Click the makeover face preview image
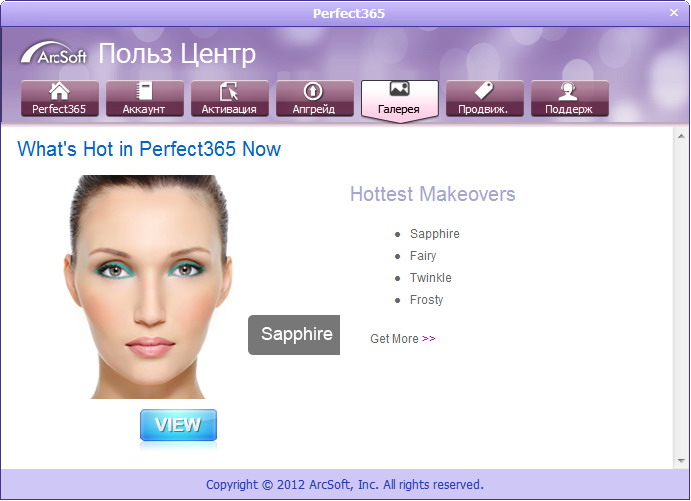 149,287
